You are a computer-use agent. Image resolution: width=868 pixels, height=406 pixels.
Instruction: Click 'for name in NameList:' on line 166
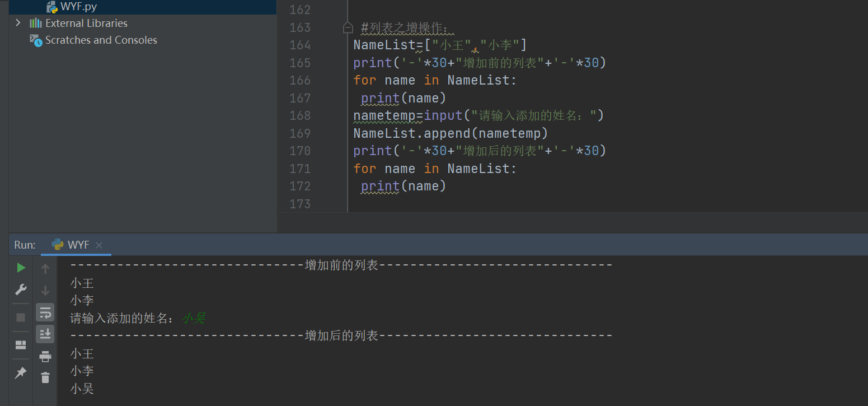tap(435, 80)
